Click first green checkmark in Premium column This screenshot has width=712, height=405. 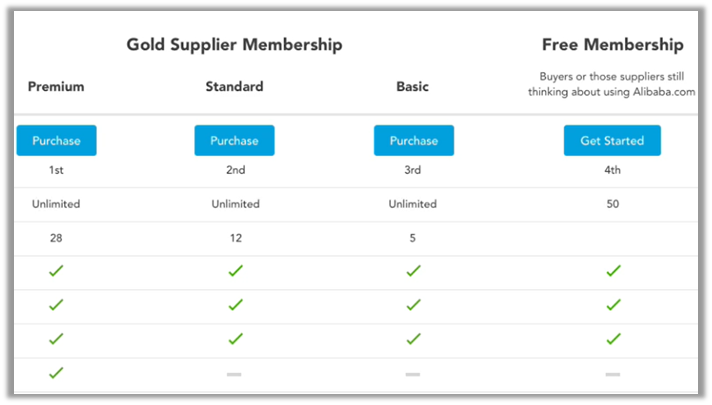(x=56, y=271)
